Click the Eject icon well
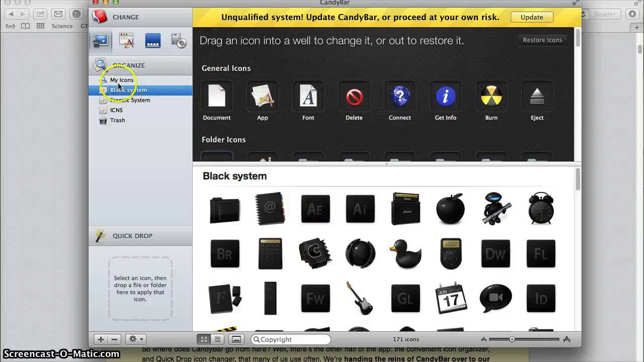Screen dimensions: 644x362 click(537, 96)
